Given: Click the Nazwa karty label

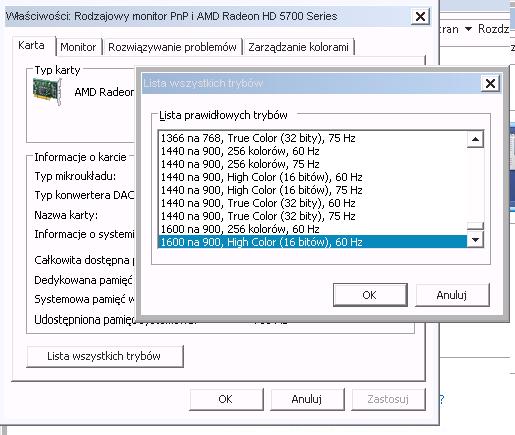Looking at the screenshot, I should tap(66, 215).
